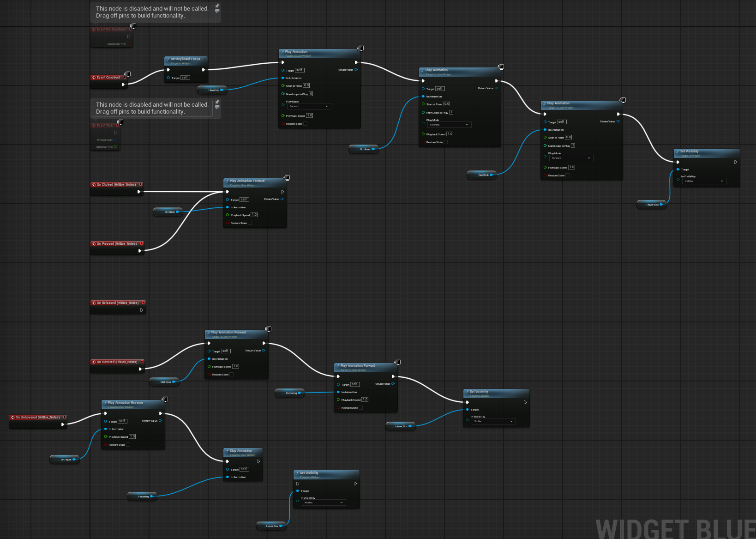Click the monitor icon on Play Animation Reverse node

tap(165, 399)
